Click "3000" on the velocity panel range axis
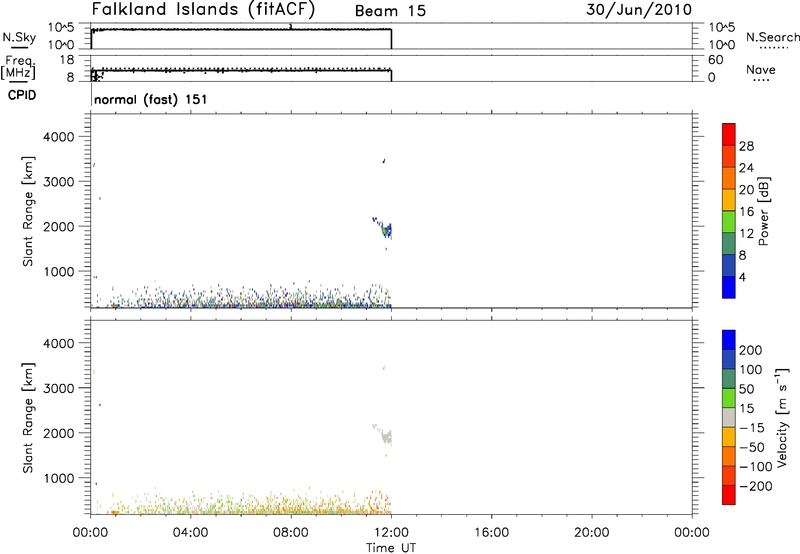This screenshot has height=554, width=800. pyautogui.click(x=58, y=388)
